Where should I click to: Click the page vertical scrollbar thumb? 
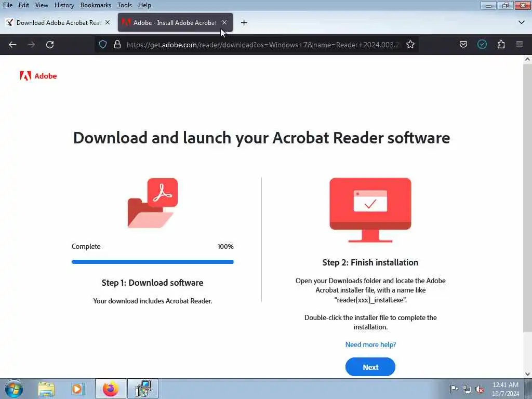tap(527, 198)
